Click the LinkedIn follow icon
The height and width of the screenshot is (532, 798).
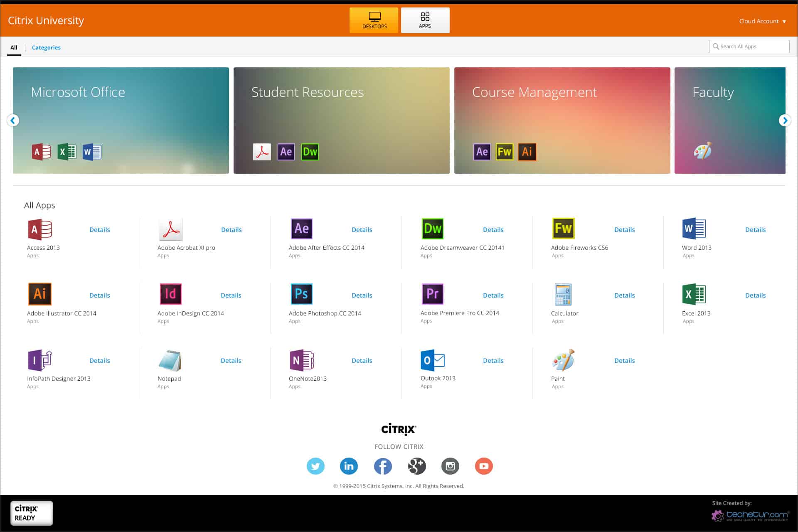click(349, 466)
